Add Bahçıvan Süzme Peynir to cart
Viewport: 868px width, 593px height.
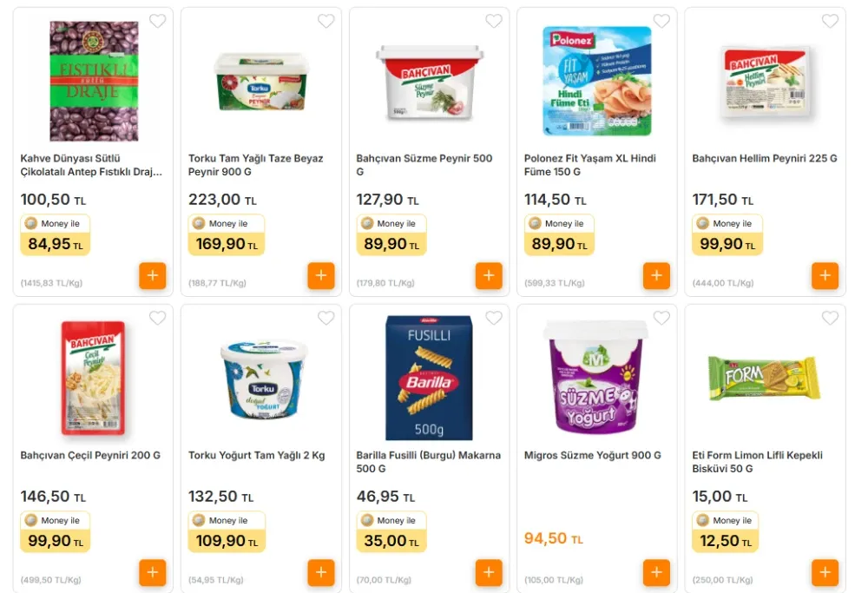489,276
